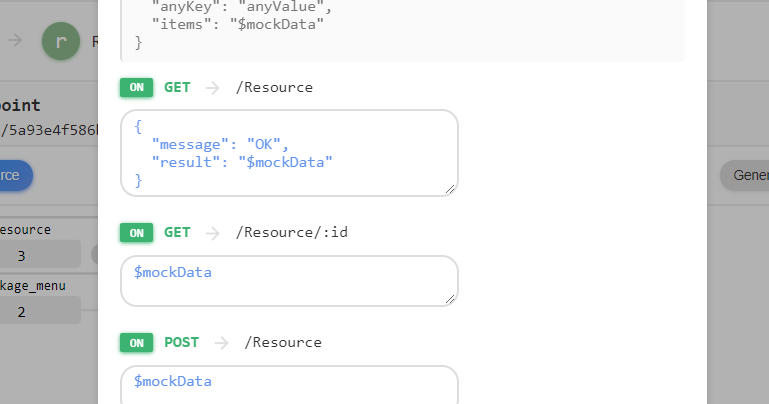This screenshot has height=404, width=769.
Task: Click the /Resource/:id path label
Action: point(292,233)
